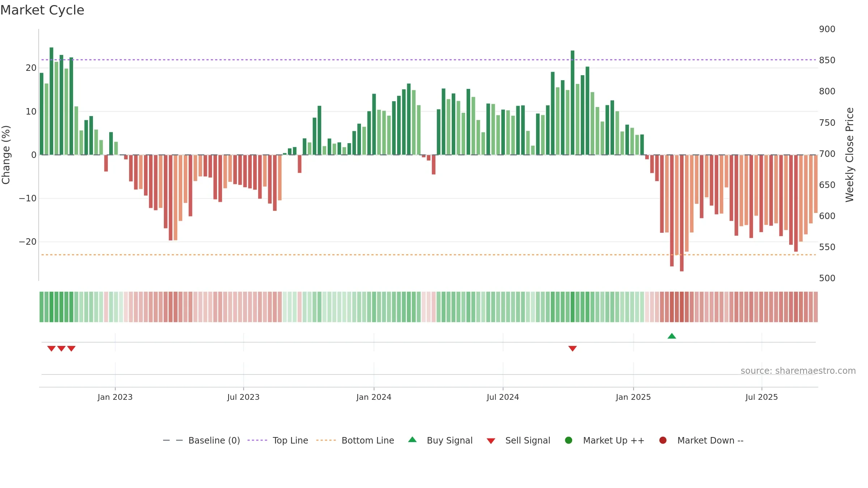Click the Jul 2025 axis label

pos(762,397)
